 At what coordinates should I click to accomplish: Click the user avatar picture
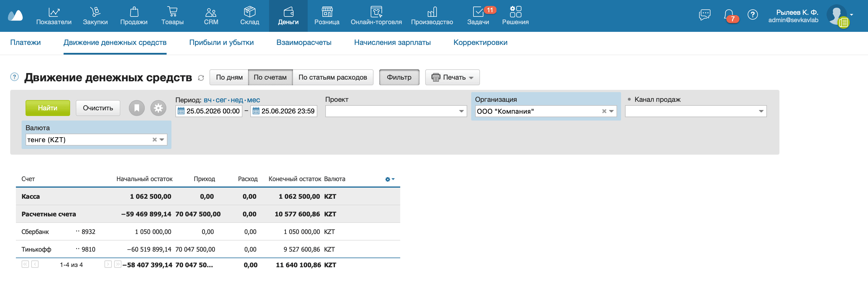tap(836, 14)
